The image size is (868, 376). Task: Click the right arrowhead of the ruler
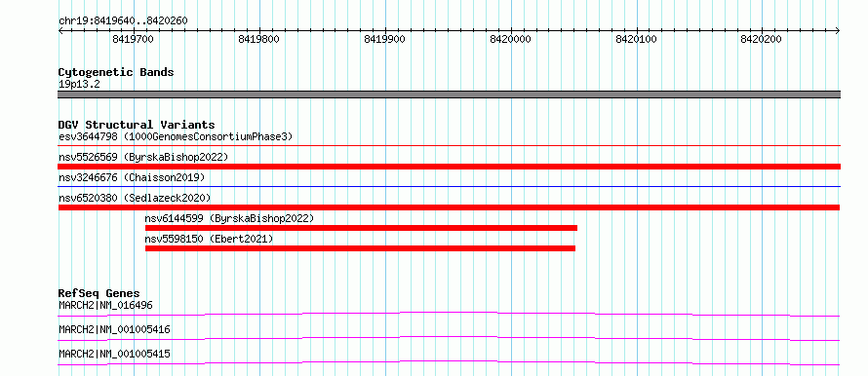tap(838, 31)
